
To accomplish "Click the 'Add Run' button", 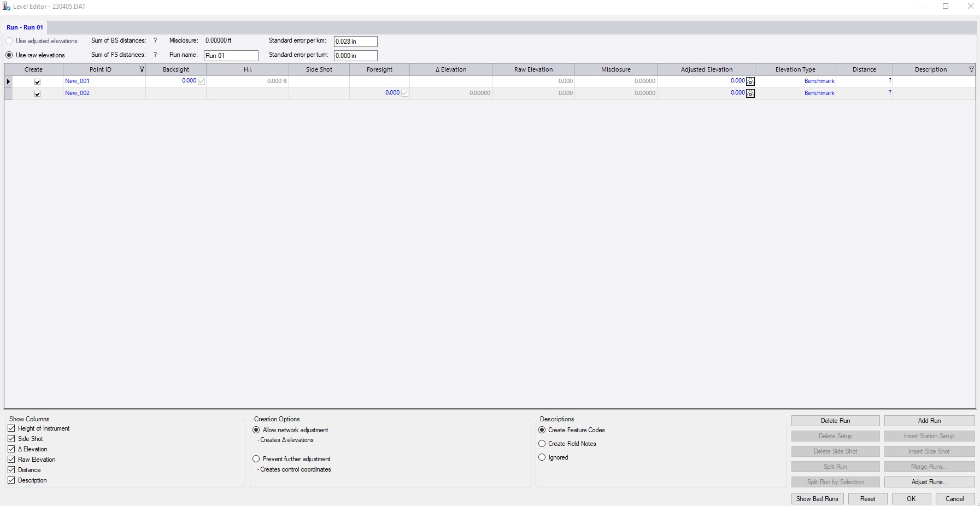I will pos(929,420).
